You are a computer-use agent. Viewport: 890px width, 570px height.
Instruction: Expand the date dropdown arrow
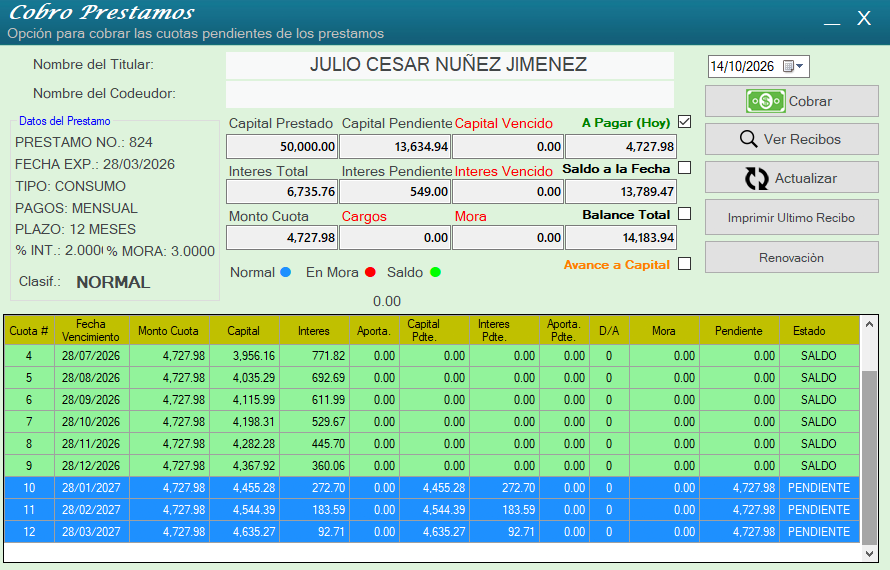tap(800, 66)
